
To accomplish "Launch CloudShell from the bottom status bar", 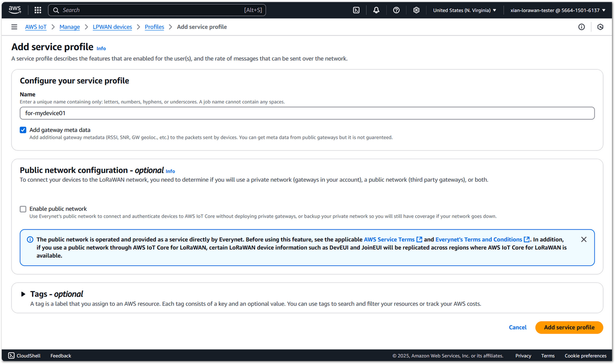I will pyautogui.click(x=24, y=356).
